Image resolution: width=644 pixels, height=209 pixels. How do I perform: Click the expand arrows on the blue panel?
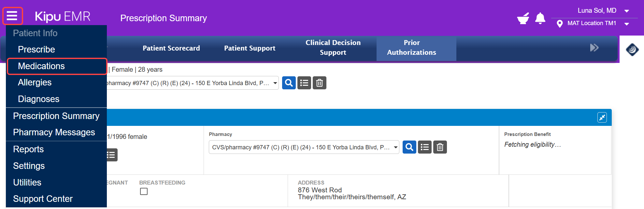(x=602, y=117)
